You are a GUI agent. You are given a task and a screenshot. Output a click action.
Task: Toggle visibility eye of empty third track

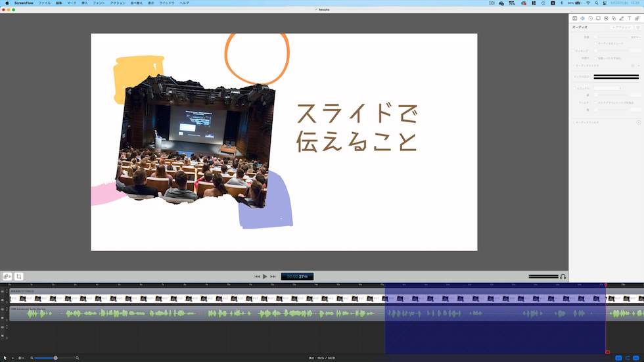(3, 327)
